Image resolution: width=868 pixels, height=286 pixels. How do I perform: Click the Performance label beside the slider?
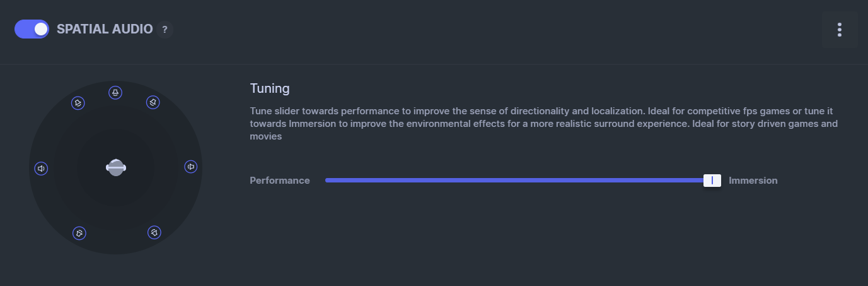click(x=280, y=181)
